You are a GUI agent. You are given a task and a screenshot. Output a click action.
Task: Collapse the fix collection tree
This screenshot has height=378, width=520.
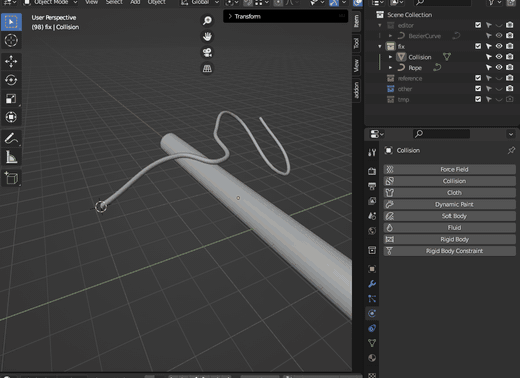point(380,46)
